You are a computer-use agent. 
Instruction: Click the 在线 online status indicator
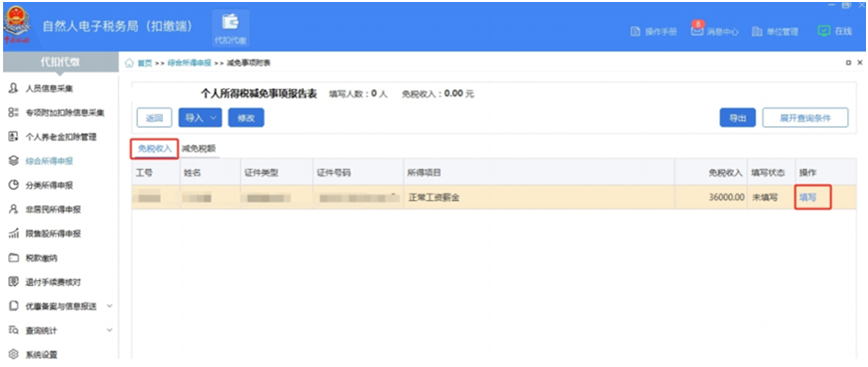pos(835,32)
